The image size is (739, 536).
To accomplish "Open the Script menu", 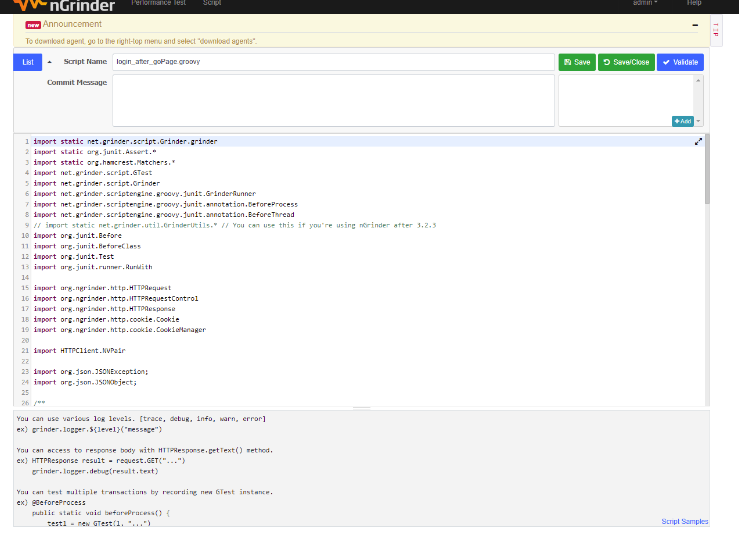I will tap(212, 3).
